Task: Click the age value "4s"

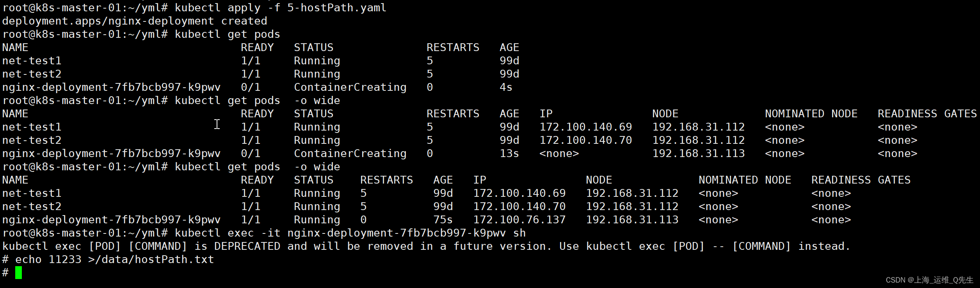Action: (506, 87)
